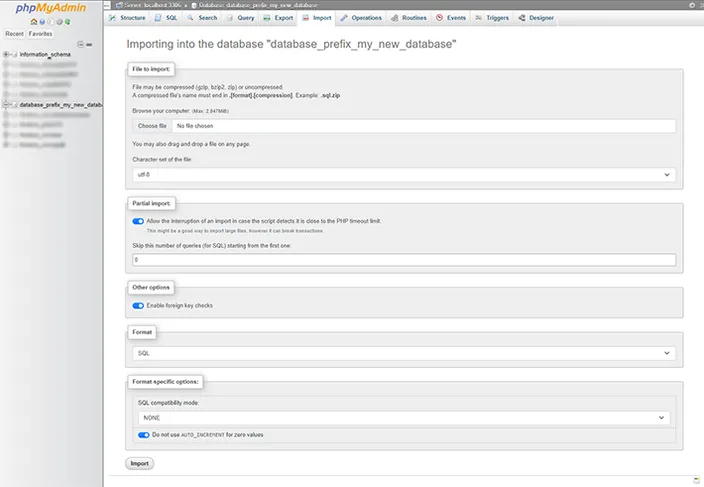Click the Import button at bottom
704x487 pixels.
point(140,464)
